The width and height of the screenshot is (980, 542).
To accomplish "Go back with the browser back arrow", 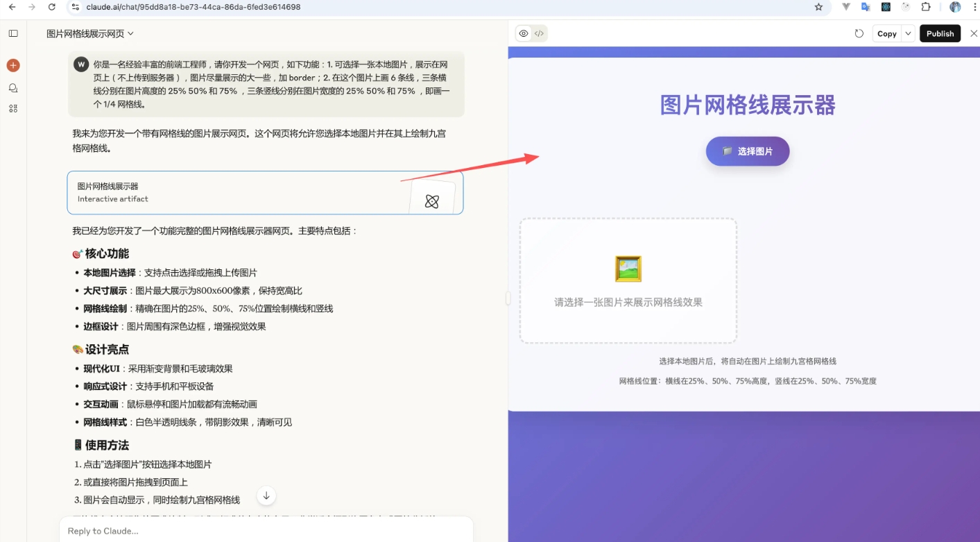I will pyautogui.click(x=12, y=7).
